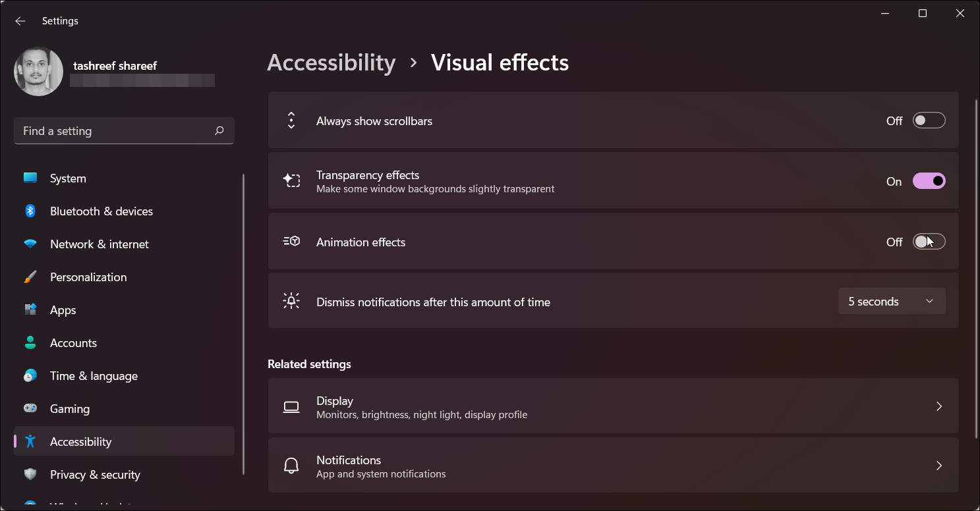Open the Accessibility settings icon
This screenshot has height=511, width=980.
[x=30, y=441]
